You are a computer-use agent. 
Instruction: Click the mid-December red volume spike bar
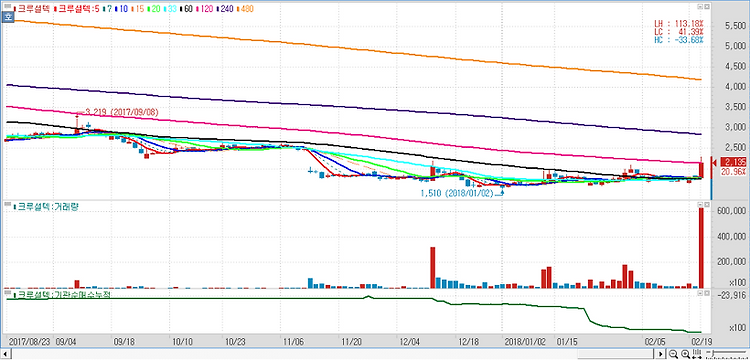[x=432, y=267]
